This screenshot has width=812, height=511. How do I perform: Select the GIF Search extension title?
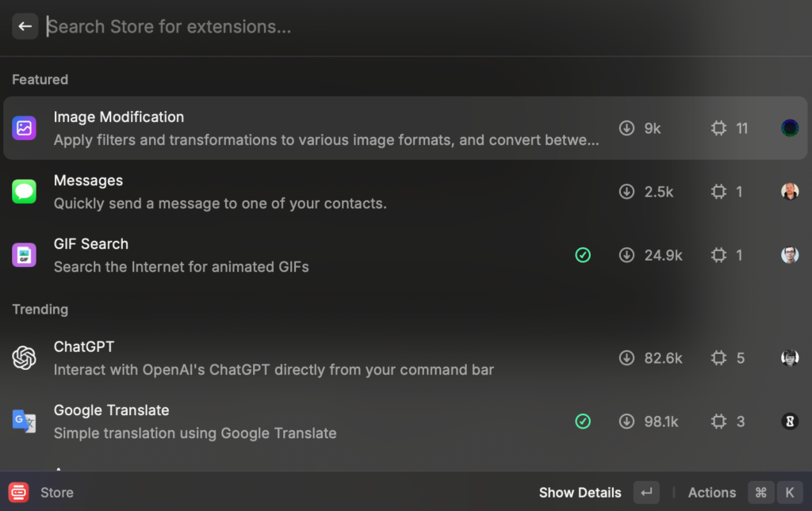(91, 243)
